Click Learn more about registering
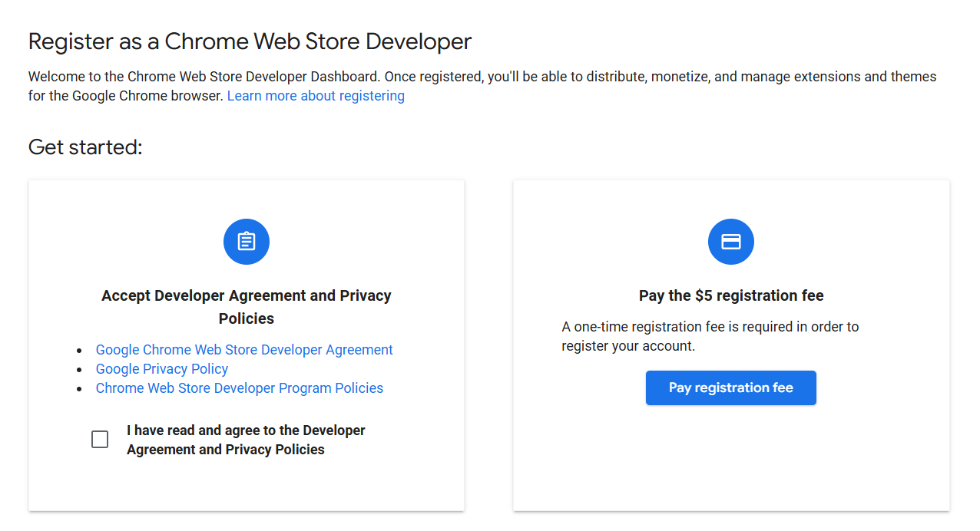The width and height of the screenshot is (980, 531). point(316,95)
